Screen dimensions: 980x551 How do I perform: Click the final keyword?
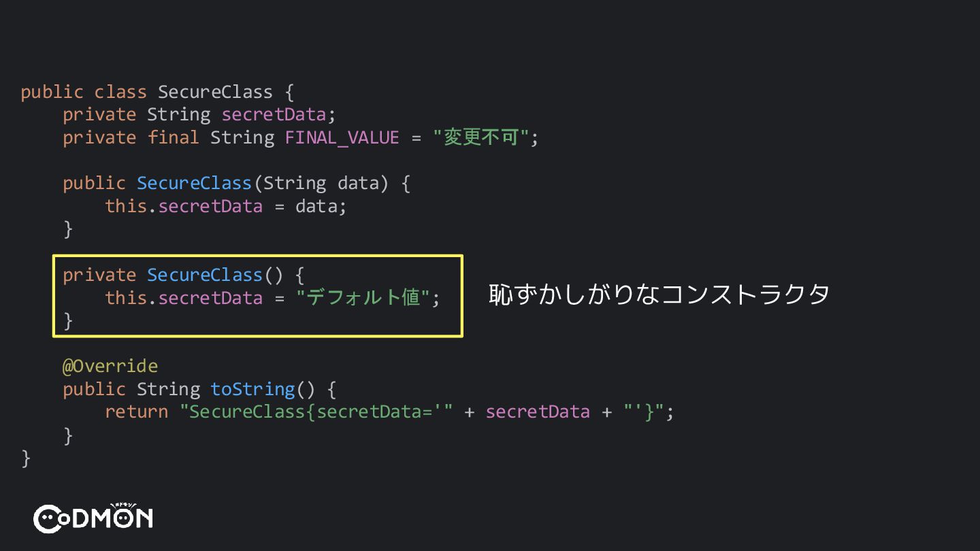click(174, 137)
